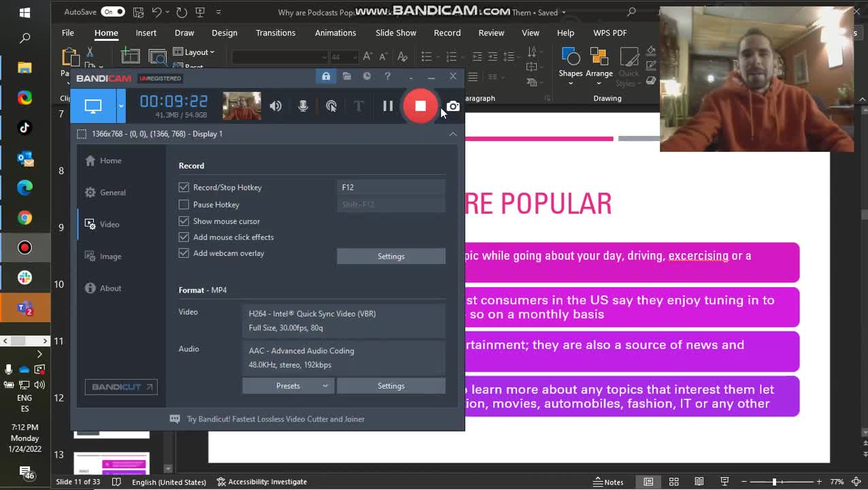868x490 pixels.
Task: Toggle Record/Stop Hotkey checkbox
Action: (x=184, y=187)
